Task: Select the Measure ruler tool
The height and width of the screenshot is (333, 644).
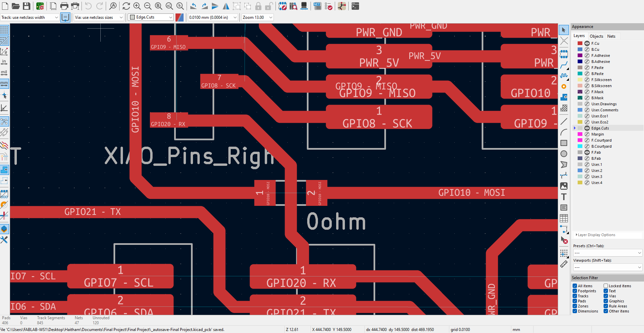Action: pos(564,264)
